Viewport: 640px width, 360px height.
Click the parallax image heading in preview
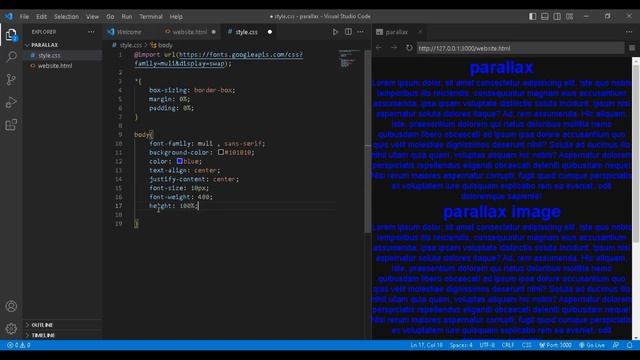(x=502, y=212)
